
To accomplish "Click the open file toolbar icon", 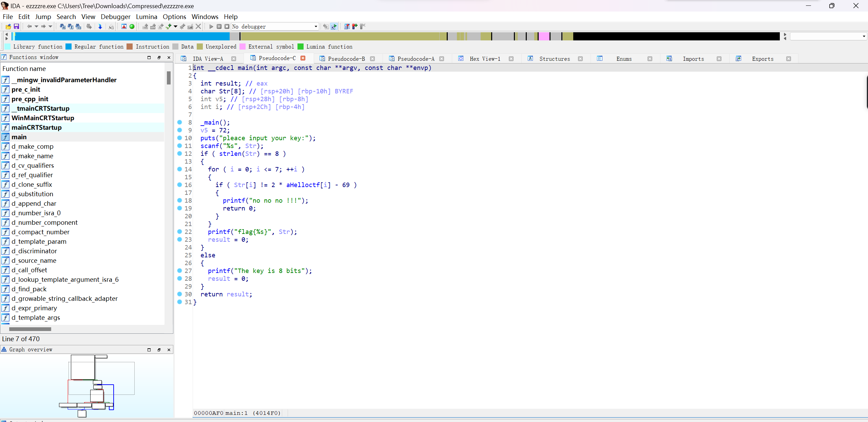I will pos(8,26).
